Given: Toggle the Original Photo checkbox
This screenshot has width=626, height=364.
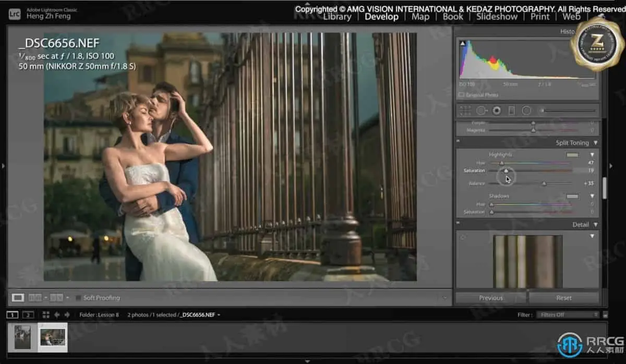Looking at the screenshot, I should tap(461, 95).
